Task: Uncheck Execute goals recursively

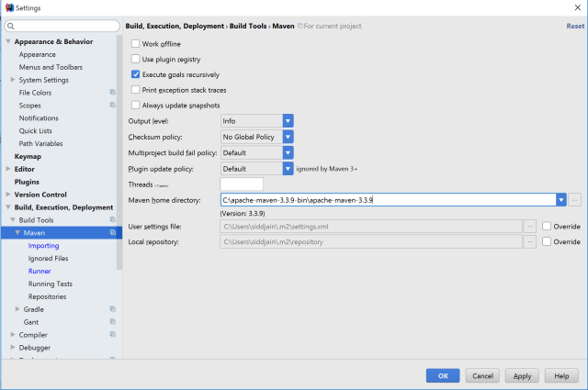Action: click(x=136, y=74)
